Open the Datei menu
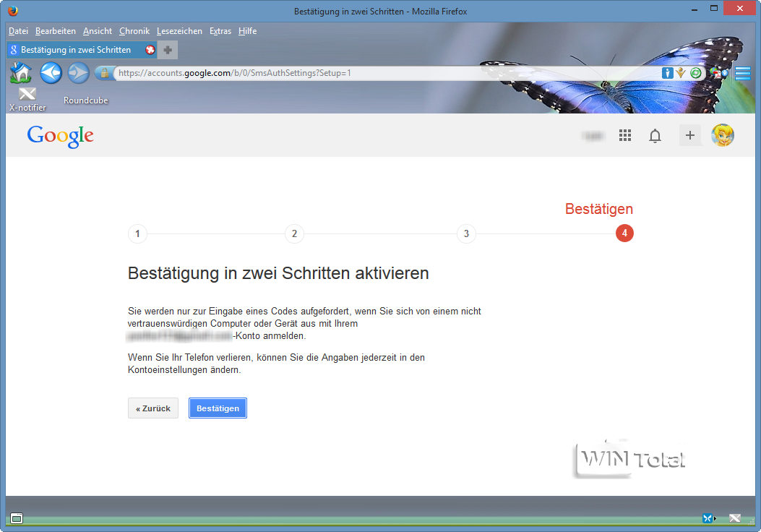 (19, 31)
